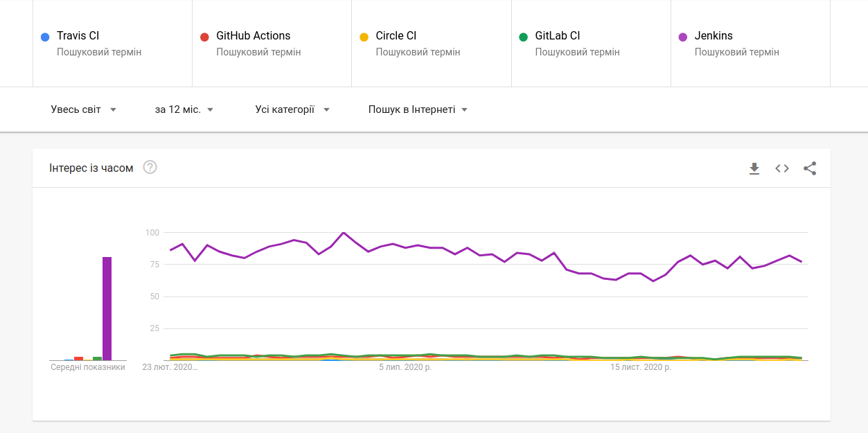Select the Jenkins search term
The image size is (868, 433).
750,44
